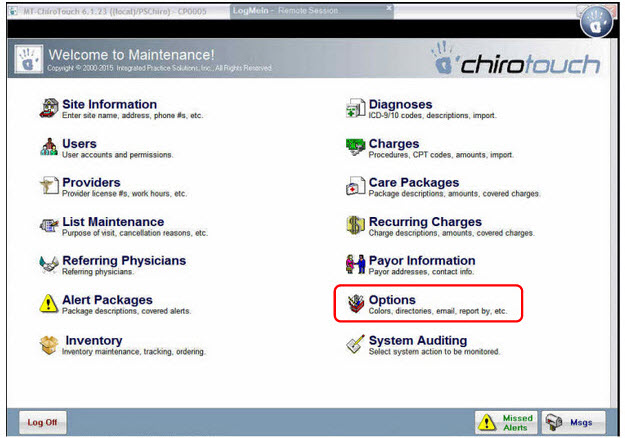
Task: Click 'Procedures, CPT codes, amounts, import.' text
Action: pos(441,155)
